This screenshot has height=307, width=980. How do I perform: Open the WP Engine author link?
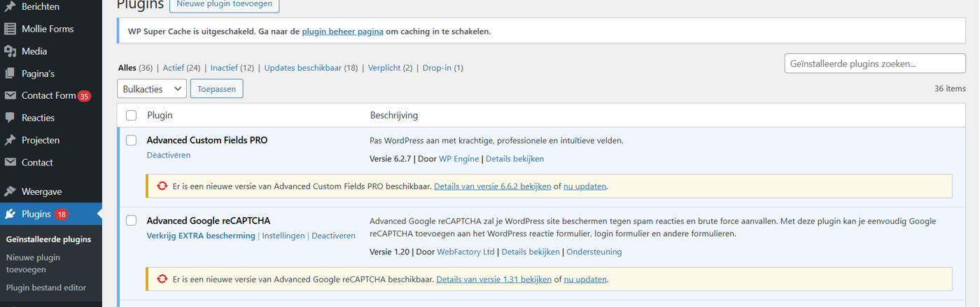(458, 159)
